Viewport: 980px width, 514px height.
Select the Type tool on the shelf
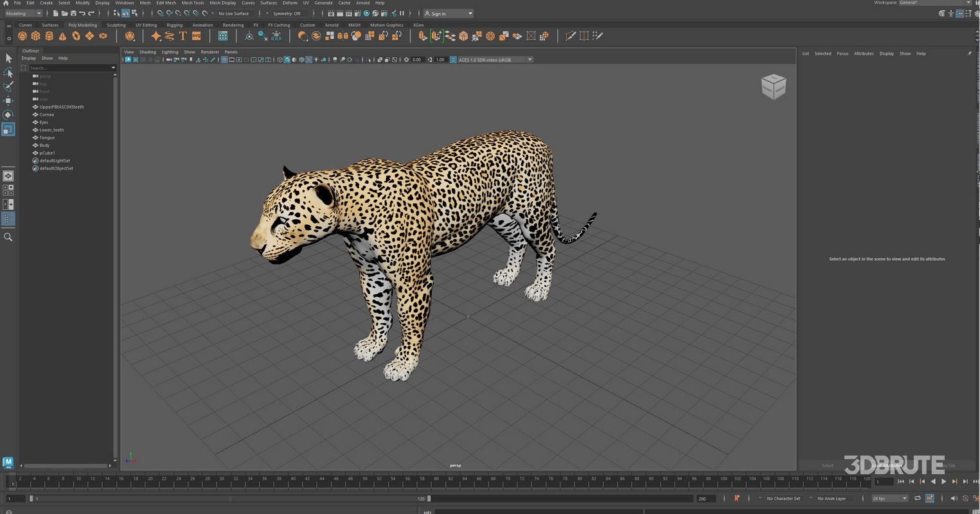(x=183, y=36)
